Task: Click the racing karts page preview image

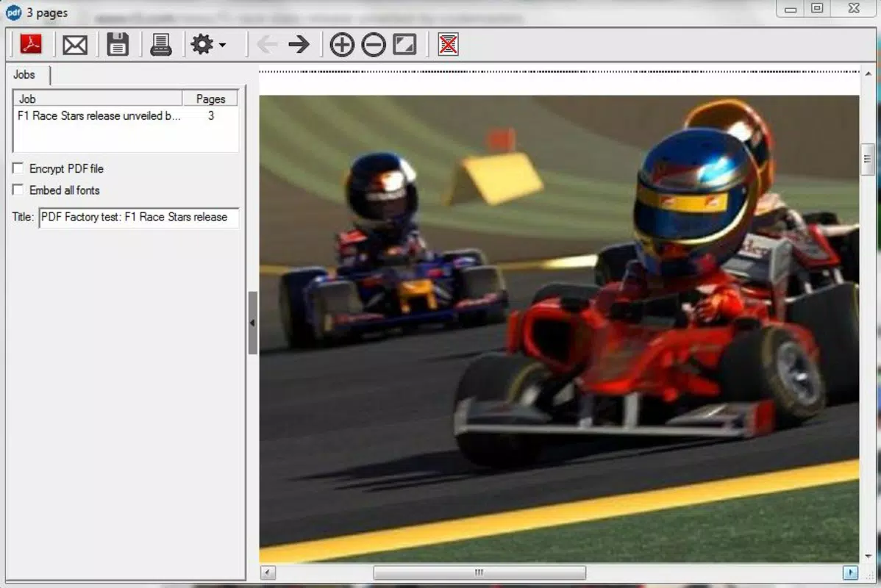Action: (559, 329)
